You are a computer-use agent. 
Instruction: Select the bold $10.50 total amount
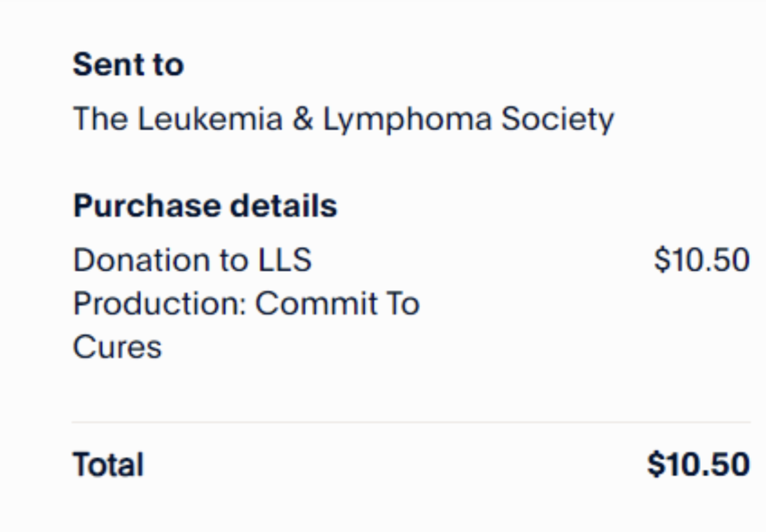click(698, 465)
